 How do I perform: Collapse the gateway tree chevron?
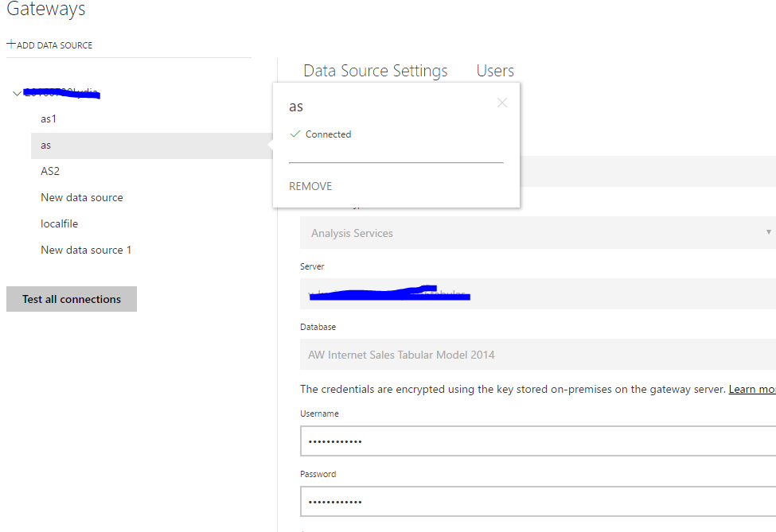coord(18,93)
